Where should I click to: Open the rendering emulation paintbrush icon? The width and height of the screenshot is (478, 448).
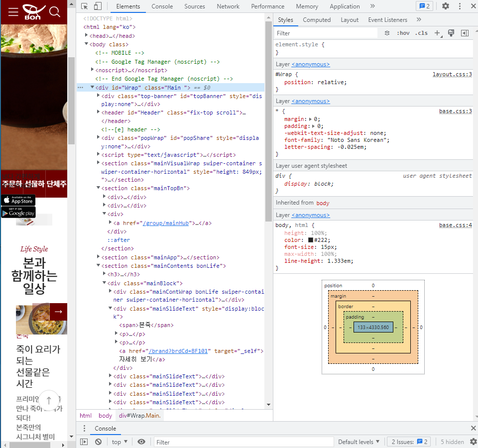451,33
